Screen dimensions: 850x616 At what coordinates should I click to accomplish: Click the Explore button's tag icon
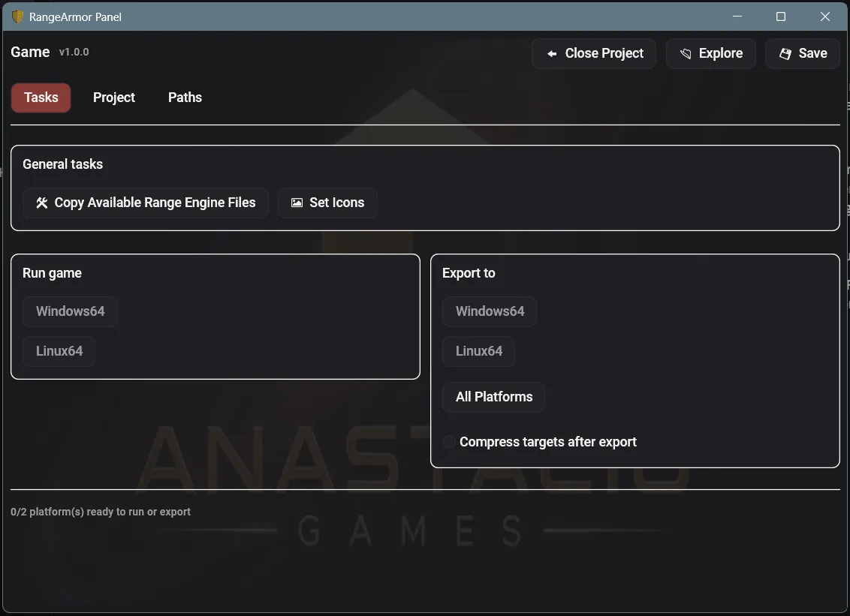[686, 53]
